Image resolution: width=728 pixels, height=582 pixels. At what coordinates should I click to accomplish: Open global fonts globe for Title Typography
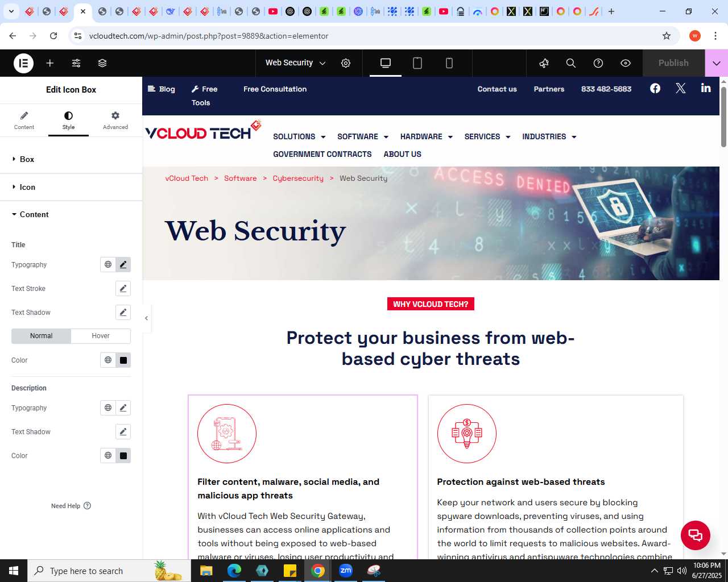click(107, 264)
